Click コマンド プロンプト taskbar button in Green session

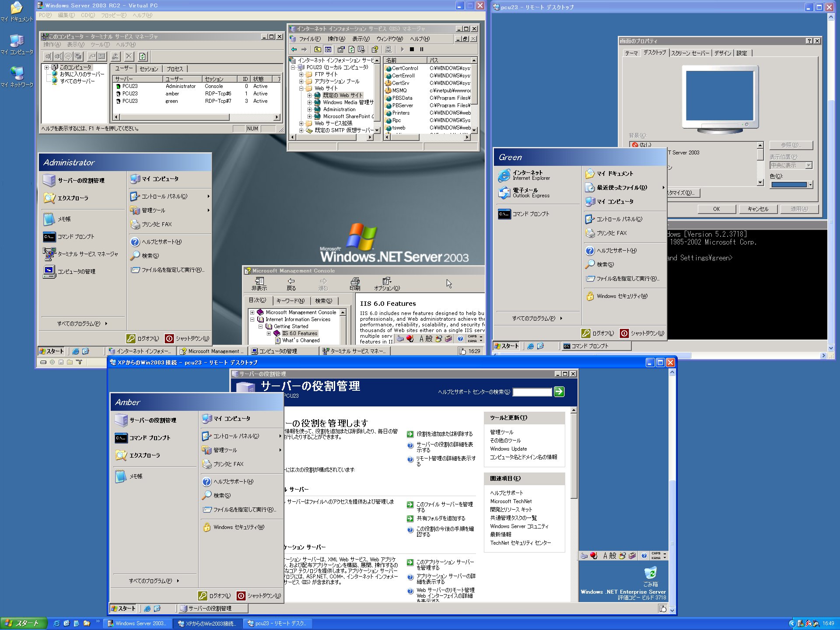(596, 346)
